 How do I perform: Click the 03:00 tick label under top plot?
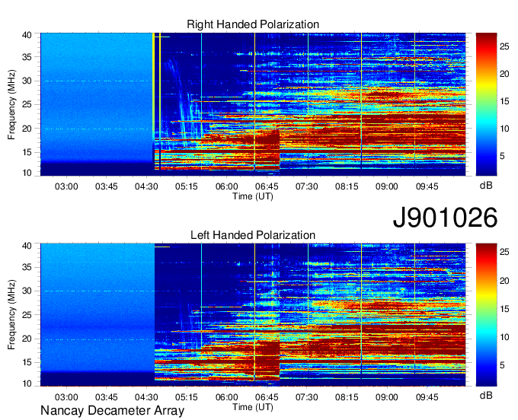[66, 186]
